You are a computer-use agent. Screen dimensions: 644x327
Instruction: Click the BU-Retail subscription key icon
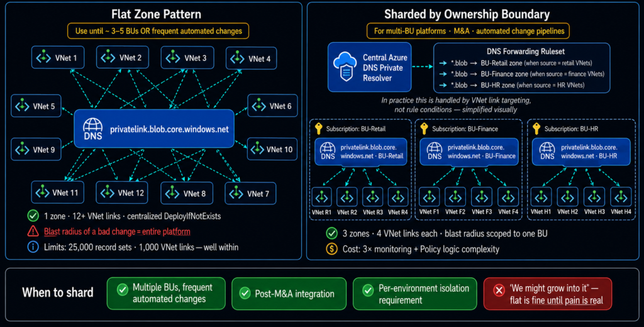coord(318,128)
